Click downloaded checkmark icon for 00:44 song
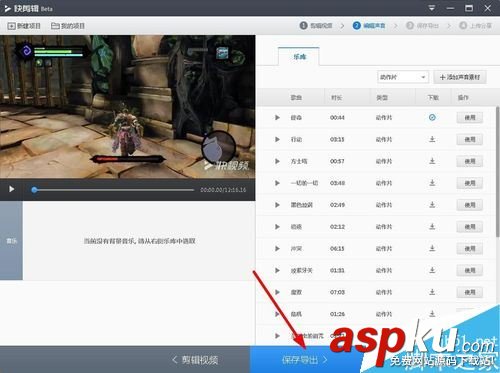Image resolution: width=500 pixels, height=373 pixels. click(432, 117)
